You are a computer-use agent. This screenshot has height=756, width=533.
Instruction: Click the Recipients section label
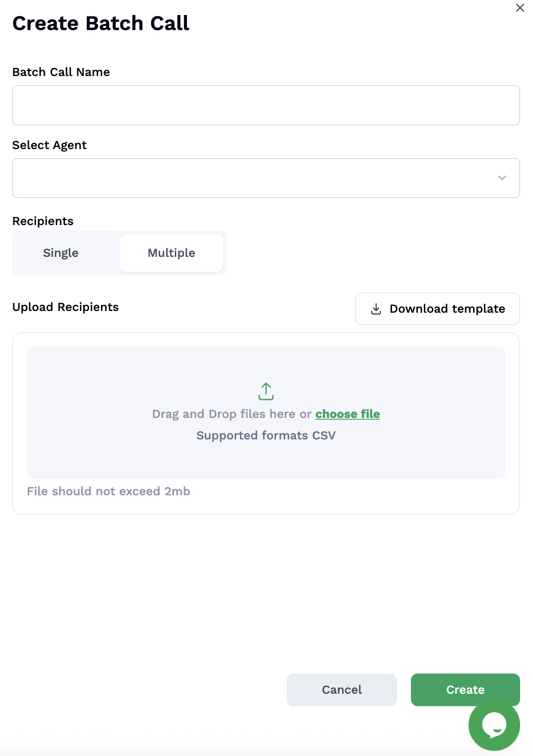click(x=43, y=221)
